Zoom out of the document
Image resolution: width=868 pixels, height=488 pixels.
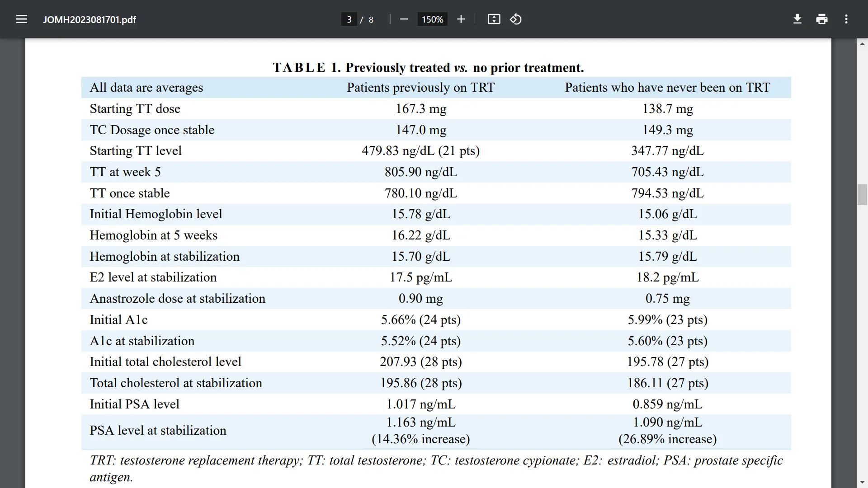[x=404, y=19]
